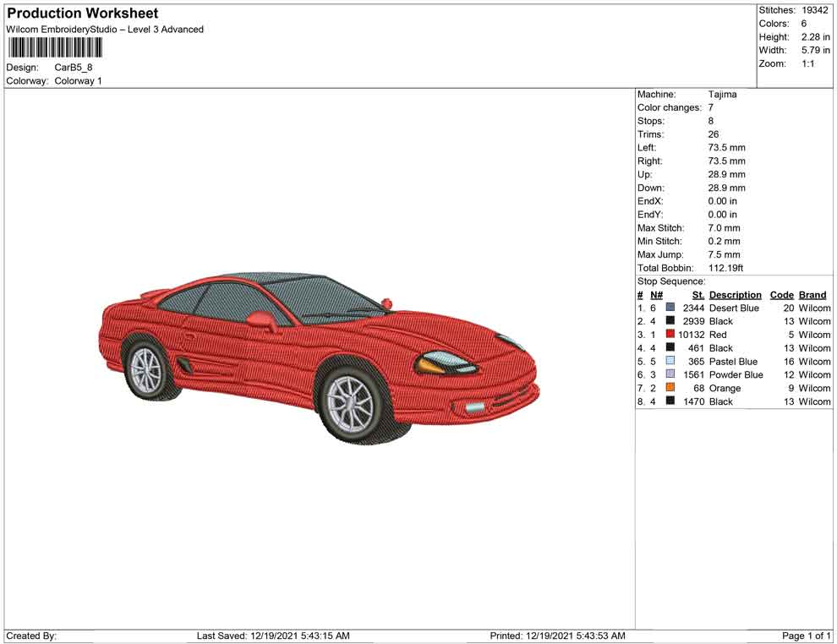Click the Brand column header
Screen dimensions: 837x644
812,295
